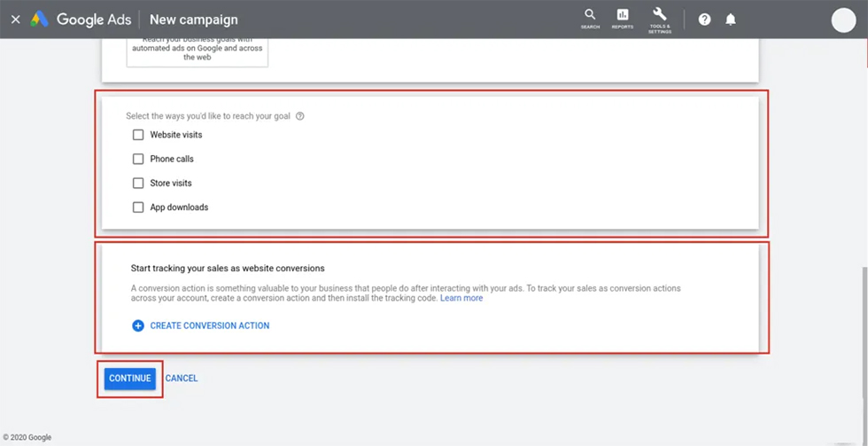
Task: Click the Cancel button
Action: 182,379
